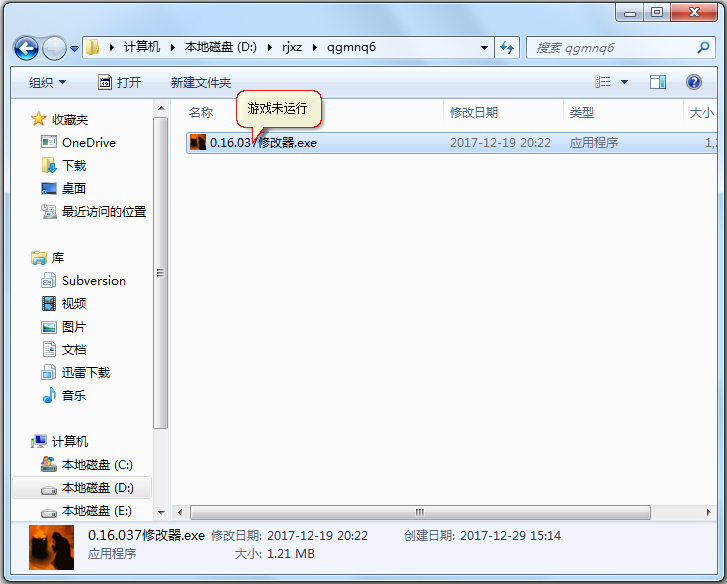Click the 音乐 note icon
This screenshot has height=584, width=727.
coord(49,395)
